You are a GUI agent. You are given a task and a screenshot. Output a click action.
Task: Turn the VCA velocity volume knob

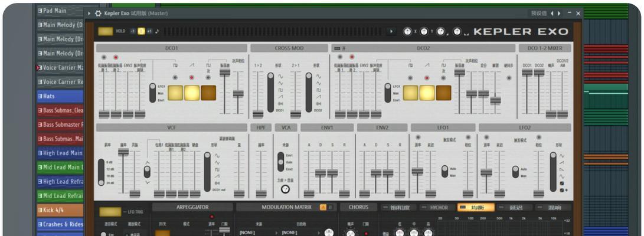pyautogui.click(x=286, y=189)
